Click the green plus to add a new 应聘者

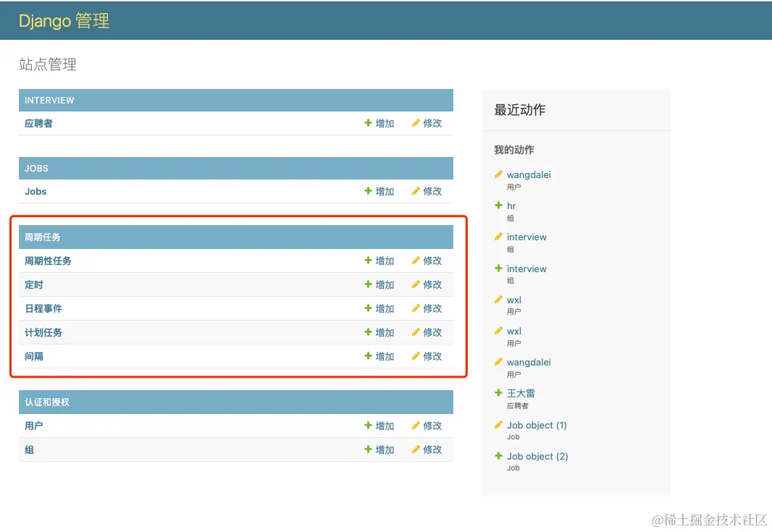pos(368,123)
